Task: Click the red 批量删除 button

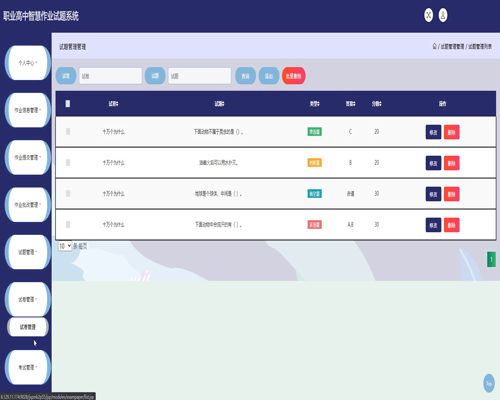Action: (x=294, y=76)
